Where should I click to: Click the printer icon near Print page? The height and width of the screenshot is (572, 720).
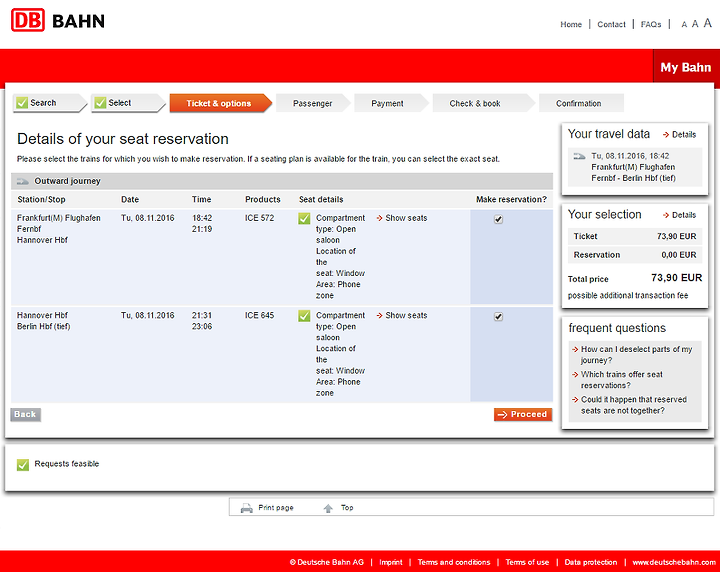coord(247,508)
